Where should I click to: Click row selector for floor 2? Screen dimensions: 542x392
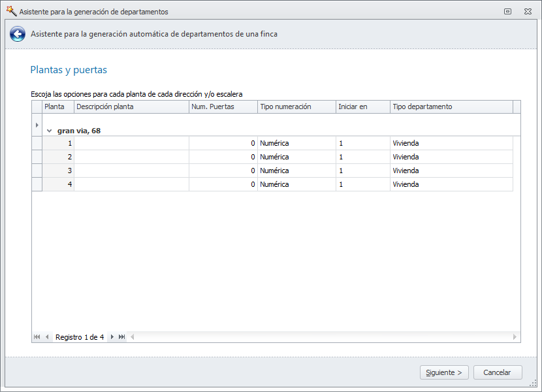pyautogui.click(x=37, y=157)
